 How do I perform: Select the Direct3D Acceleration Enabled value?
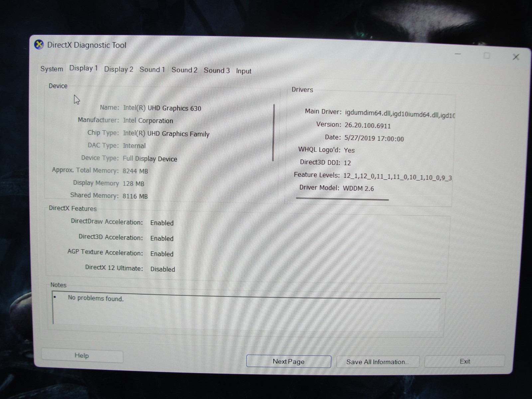(162, 238)
